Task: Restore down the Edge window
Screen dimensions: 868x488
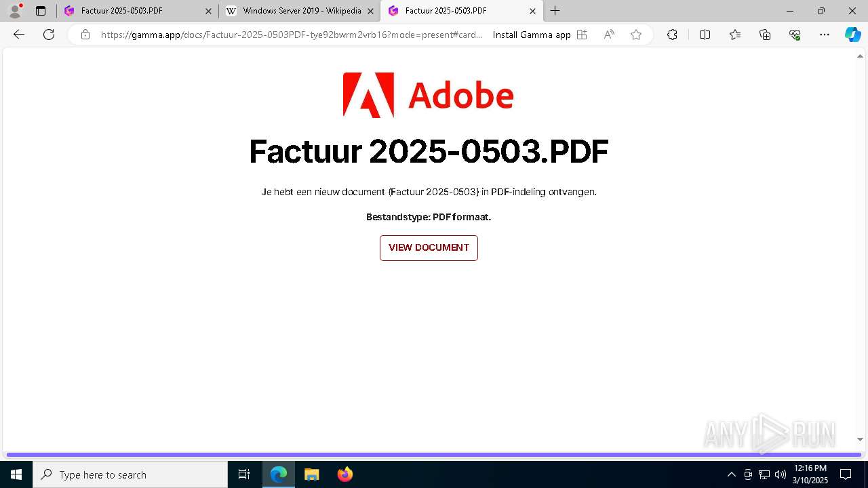Action: pyautogui.click(x=821, y=11)
